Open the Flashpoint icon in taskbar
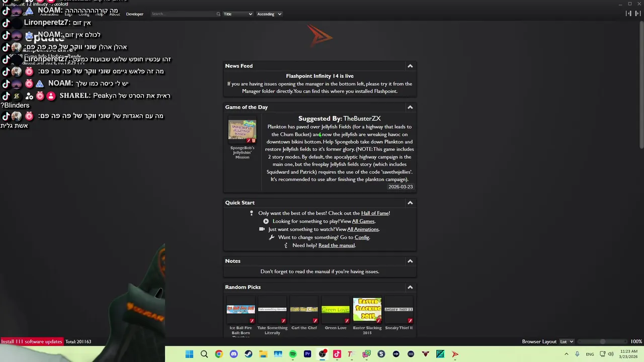 [455, 354]
